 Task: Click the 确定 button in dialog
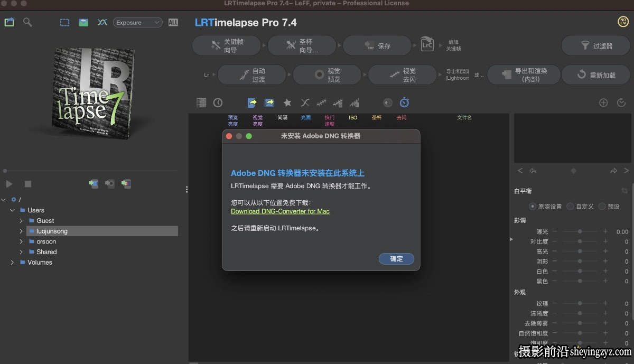[396, 259]
